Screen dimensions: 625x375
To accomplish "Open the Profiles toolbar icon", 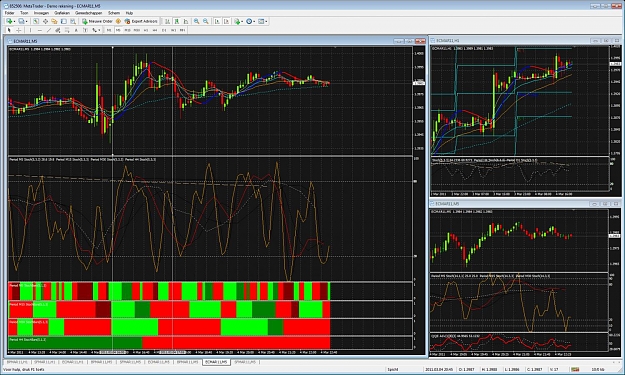I will tap(22, 21).
